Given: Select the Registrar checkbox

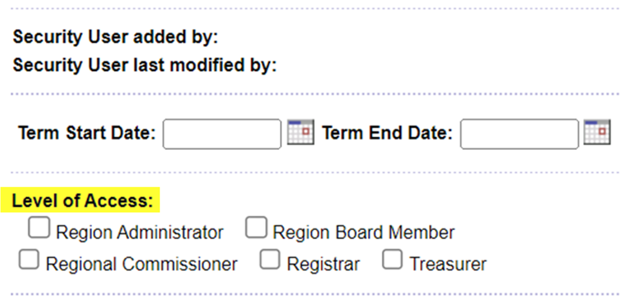Looking at the screenshot, I should [270, 260].
